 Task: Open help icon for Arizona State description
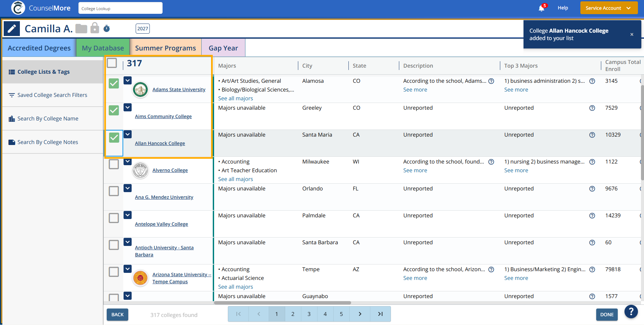tap(491, 269)
